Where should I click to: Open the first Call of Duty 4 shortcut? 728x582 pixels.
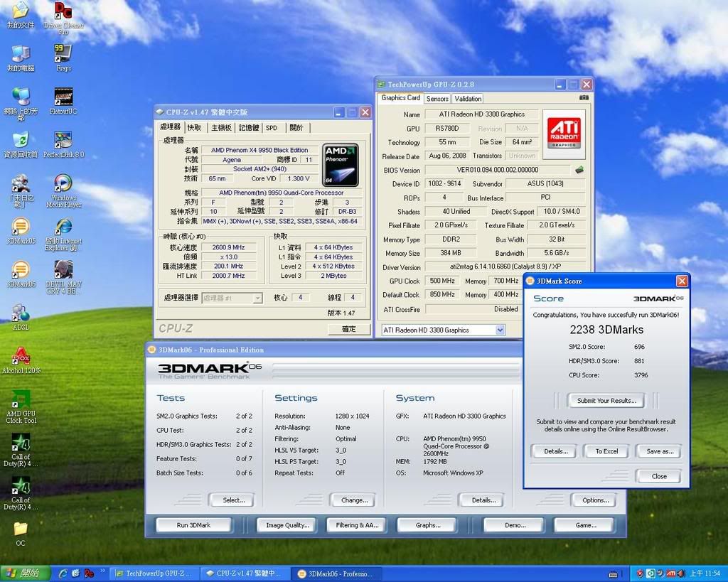point(21,450)
